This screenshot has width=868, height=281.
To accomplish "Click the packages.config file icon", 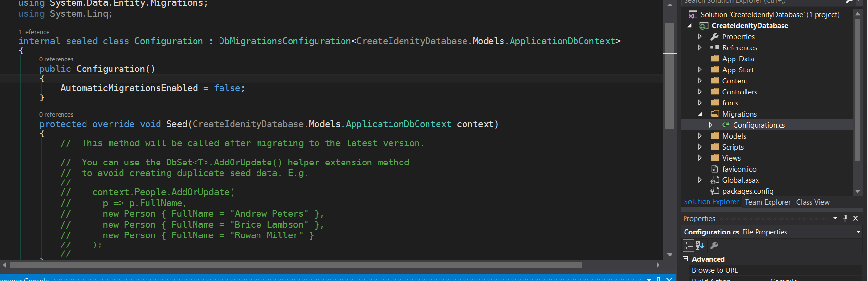I will click(715, 191).
